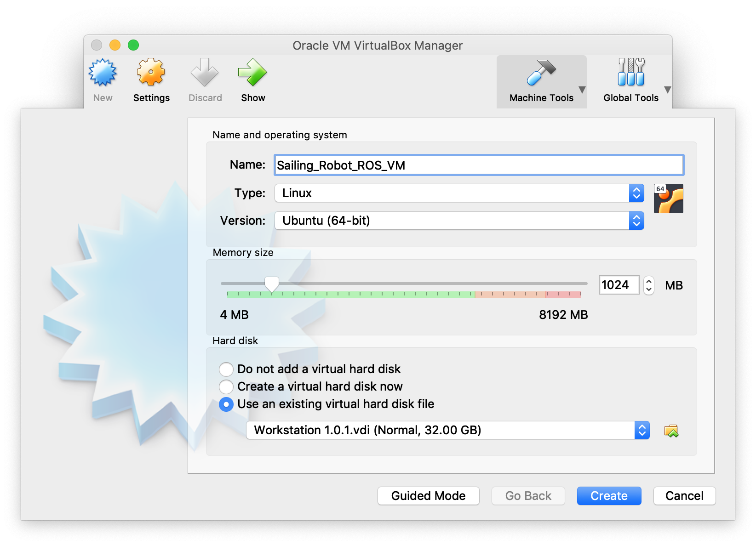
Task: Click the green zoom window button
Action: [133, 45]
